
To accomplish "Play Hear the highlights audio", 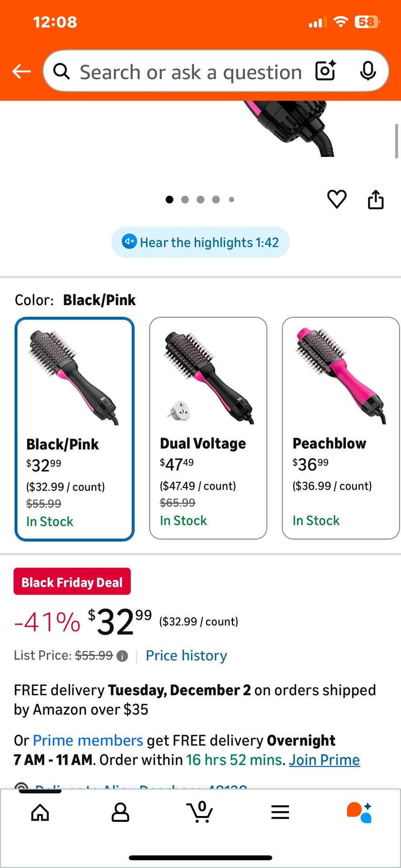I will (x=200, y=242).
